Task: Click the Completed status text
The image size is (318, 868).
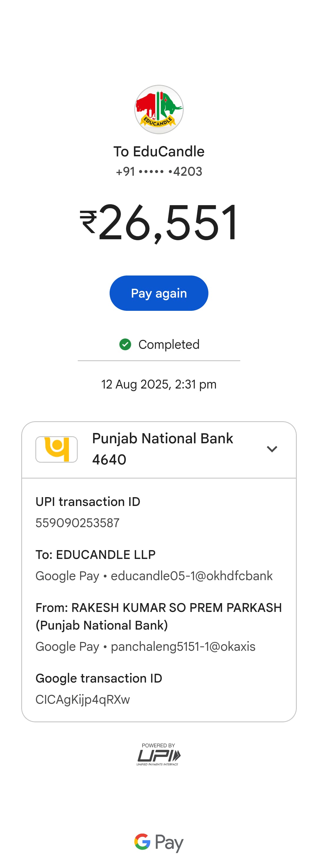Action: tap(169, 344)
